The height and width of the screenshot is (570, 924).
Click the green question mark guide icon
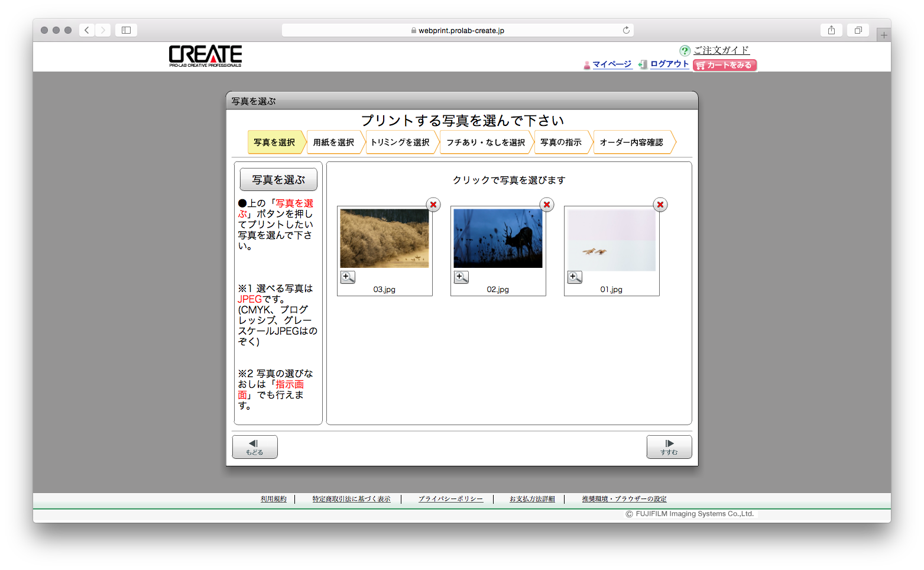(685, 51)
